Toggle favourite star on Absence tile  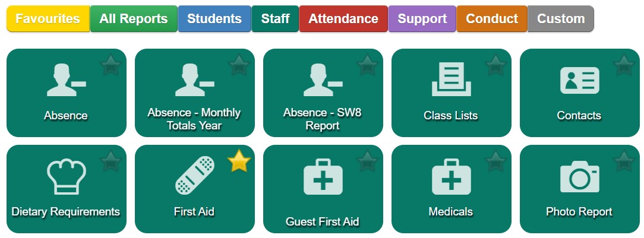(111, 65)
